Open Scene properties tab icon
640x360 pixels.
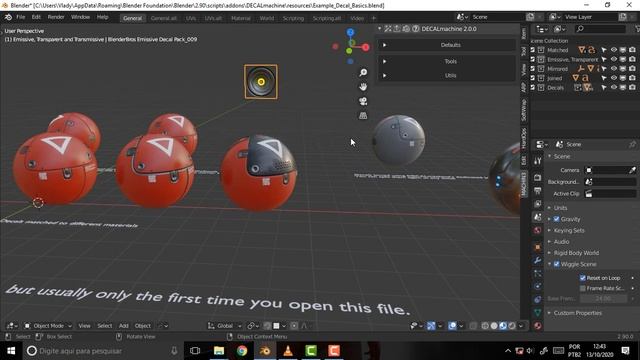click(538, 217)
